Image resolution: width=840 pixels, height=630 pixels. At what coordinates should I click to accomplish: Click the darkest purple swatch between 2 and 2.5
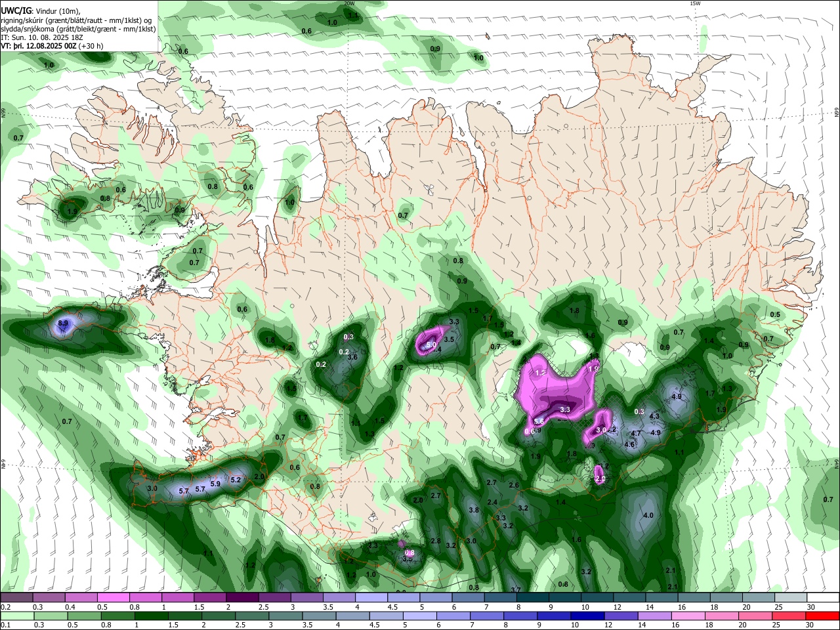(x=241, y=598)
